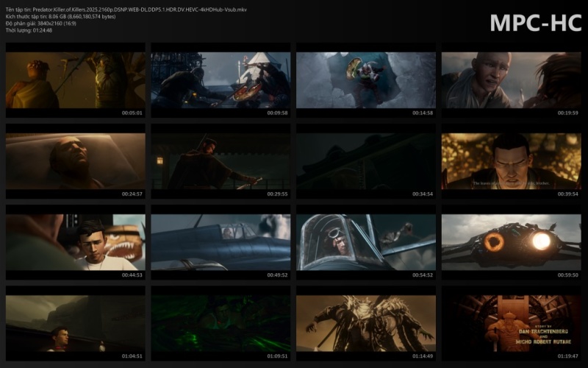Open the dark rooftop thumbnail at 00:34:54

[x=366, y=161]
